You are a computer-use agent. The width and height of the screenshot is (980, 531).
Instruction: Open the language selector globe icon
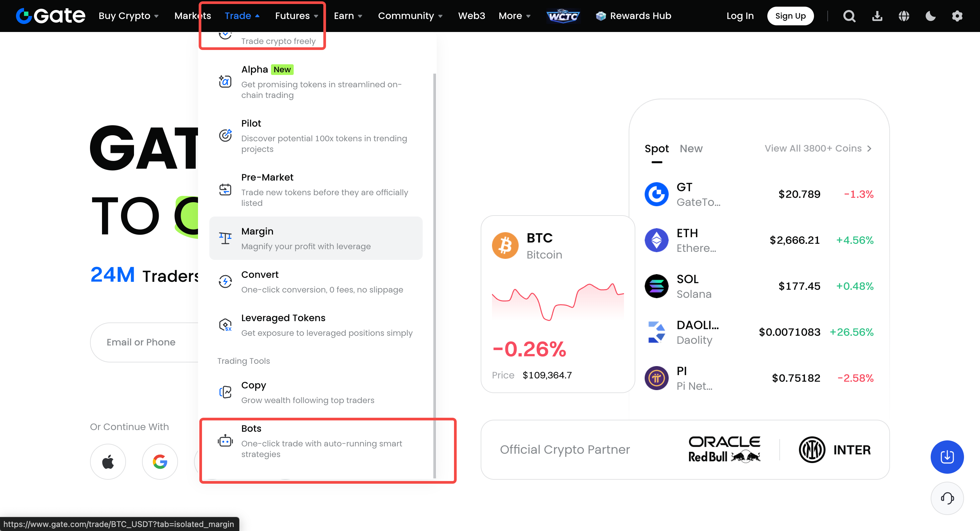tap(904, 16)
